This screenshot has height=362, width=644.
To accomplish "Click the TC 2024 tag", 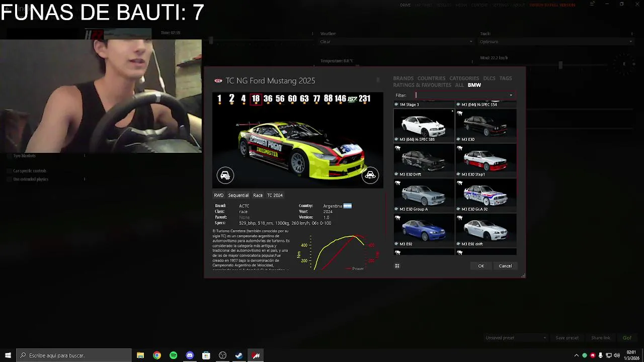I will (275, 195).
